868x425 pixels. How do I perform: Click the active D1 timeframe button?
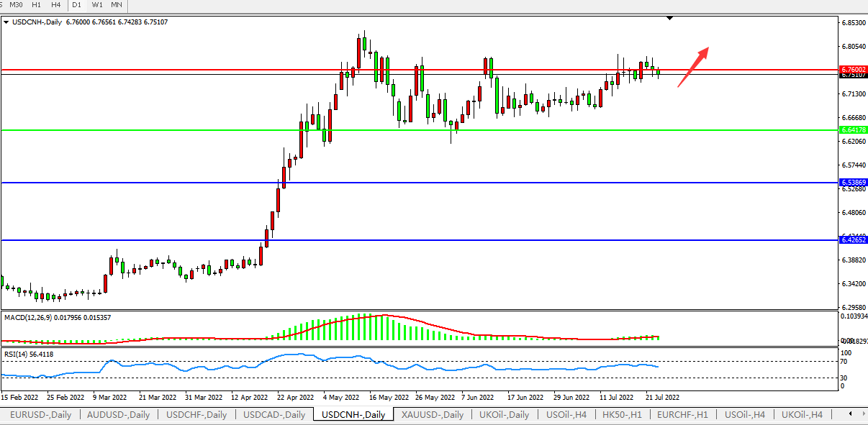76,5
